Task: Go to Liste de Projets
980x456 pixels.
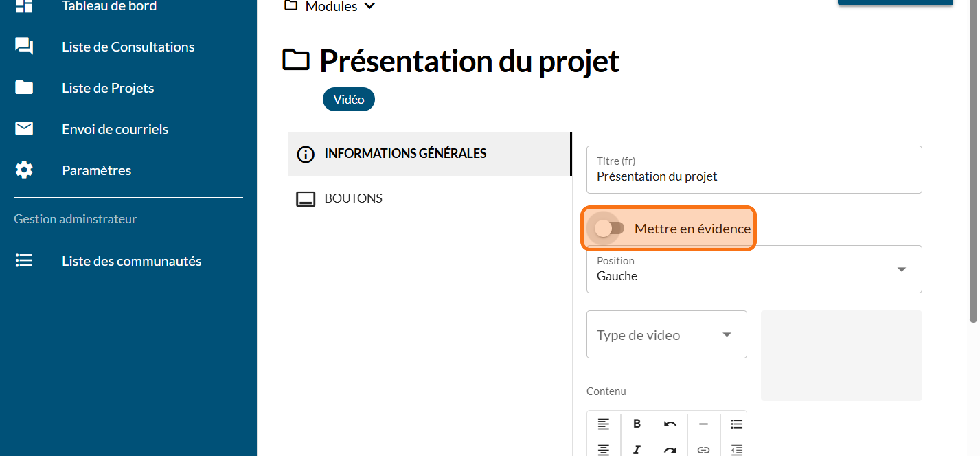Action: click(x=108, y=88)
